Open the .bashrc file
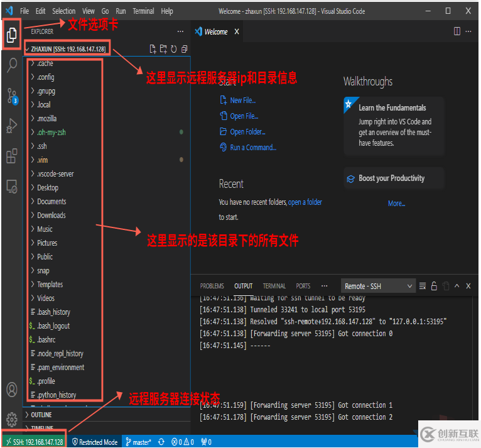The image size is (481, 448). (50, 340)
